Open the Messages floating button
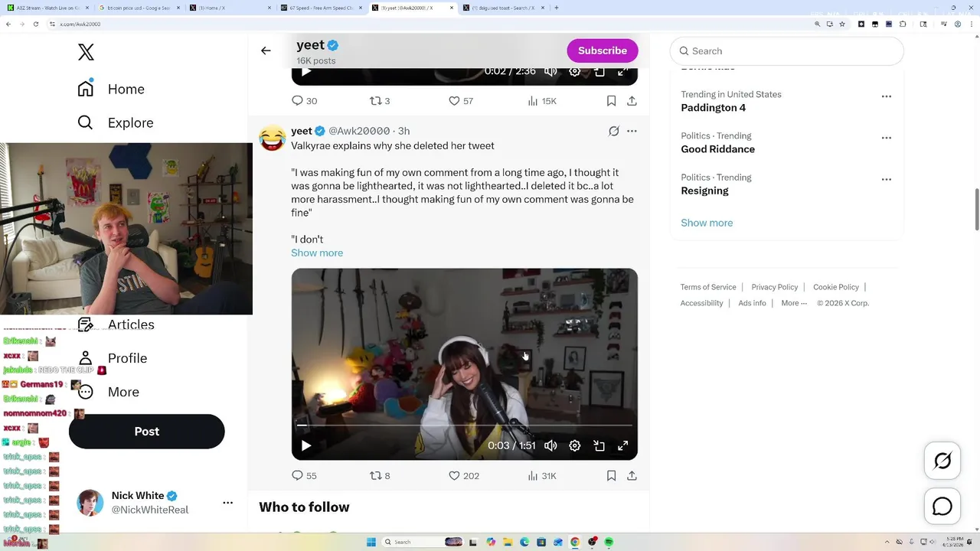 [942, 507]
